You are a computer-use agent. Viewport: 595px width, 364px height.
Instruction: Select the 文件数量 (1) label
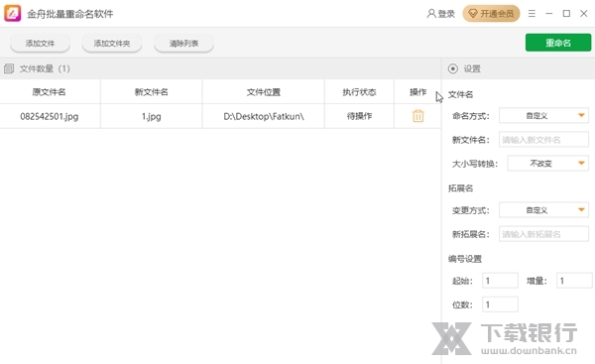click(x=45, y=68)
